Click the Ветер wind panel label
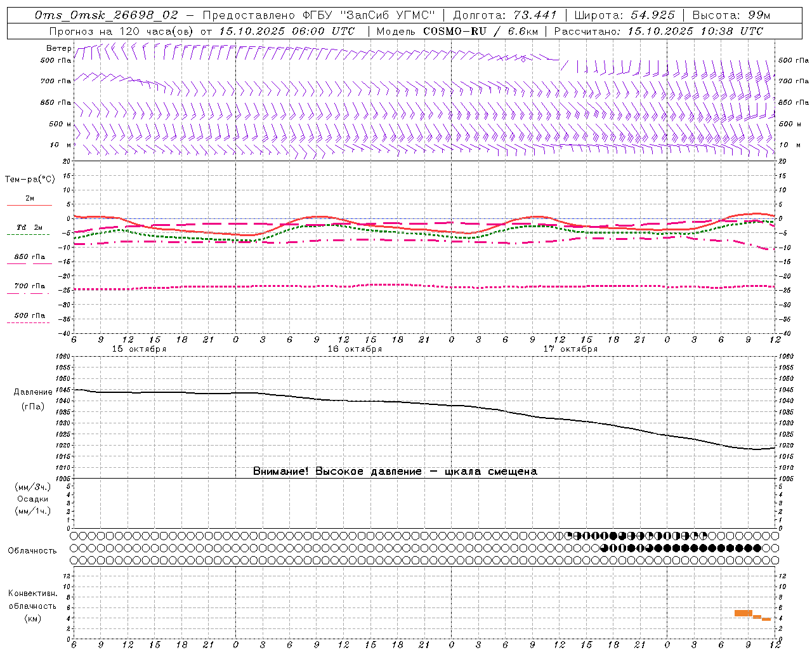This screenshot has width=812, height=650. tap(58, 48)
